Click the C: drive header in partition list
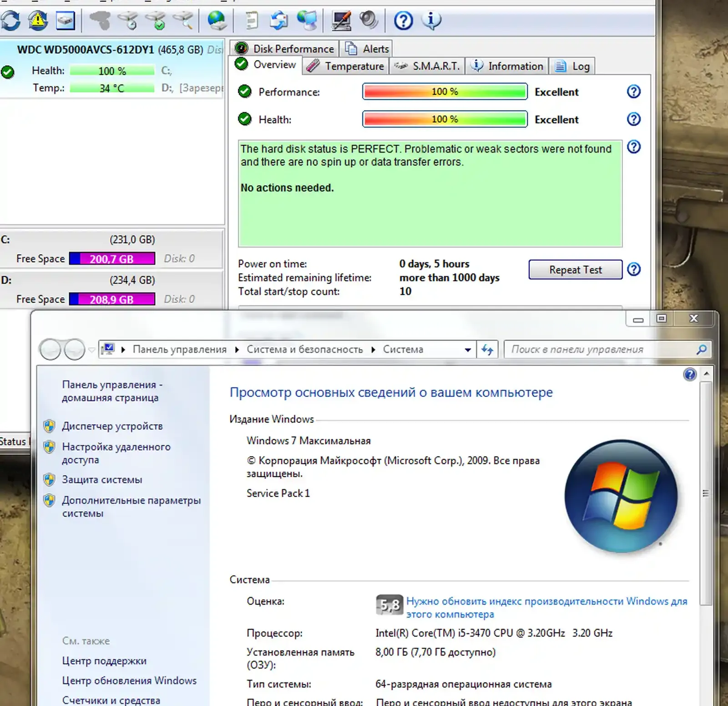728x706 pixels. tap(111, 239)
